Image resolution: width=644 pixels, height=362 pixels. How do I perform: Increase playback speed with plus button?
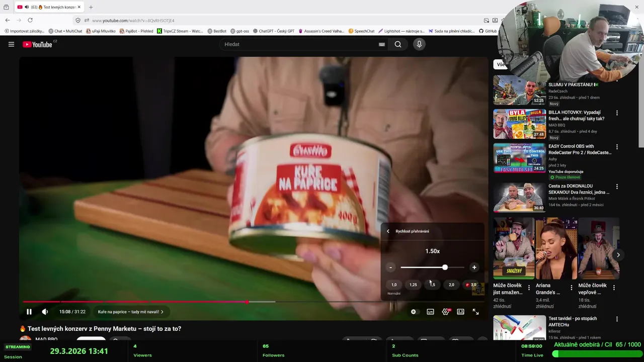point(474,267)
